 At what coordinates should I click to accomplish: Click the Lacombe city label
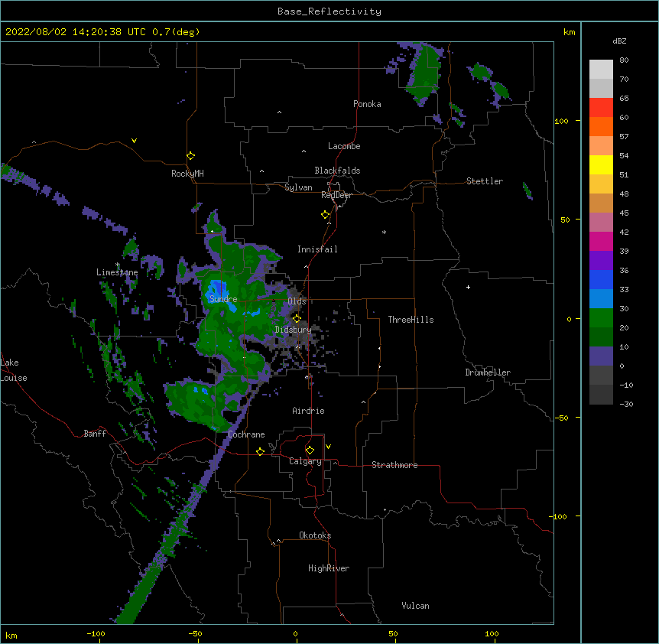[x=344, y=146]
